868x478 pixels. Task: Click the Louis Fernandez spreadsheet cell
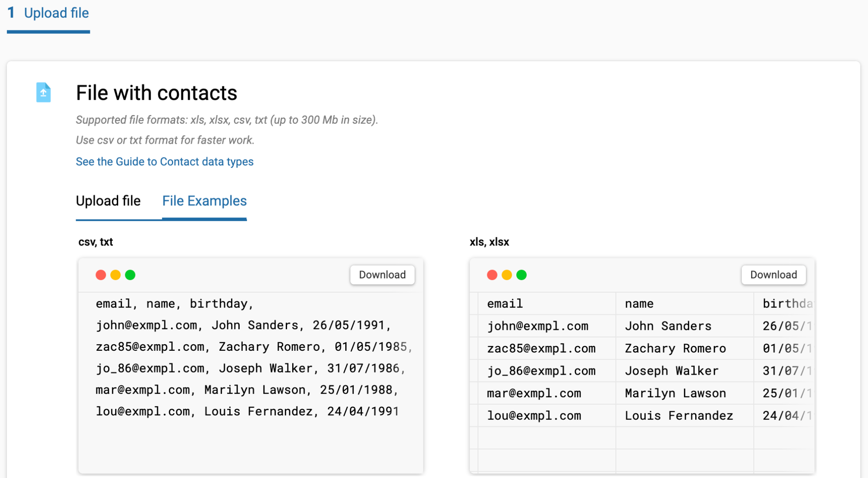(684, 415)
